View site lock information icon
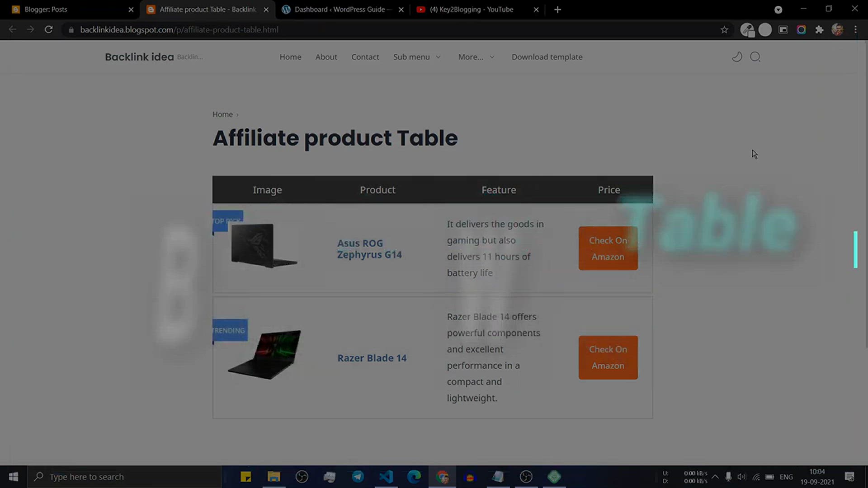This screenshot has width=868, height=488. (x=71, y=30)
